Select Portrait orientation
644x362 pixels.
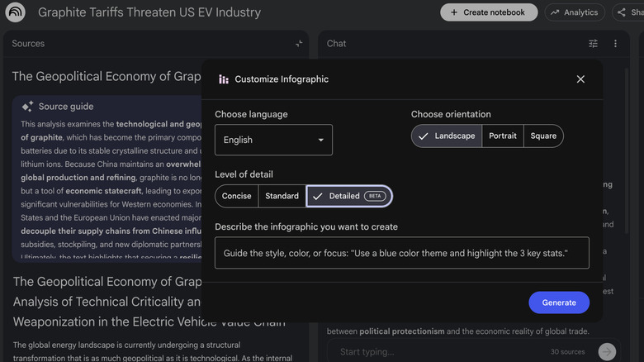(x=503, y=136)
